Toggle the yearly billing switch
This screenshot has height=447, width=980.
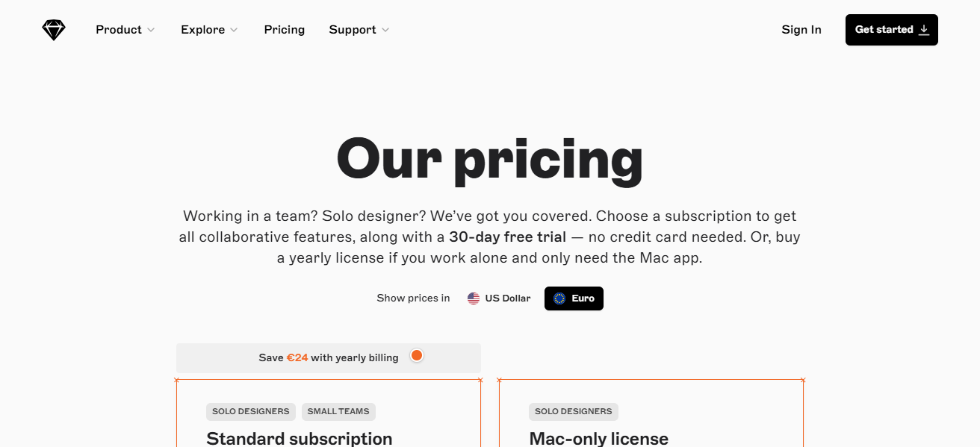tap(417, 356)
